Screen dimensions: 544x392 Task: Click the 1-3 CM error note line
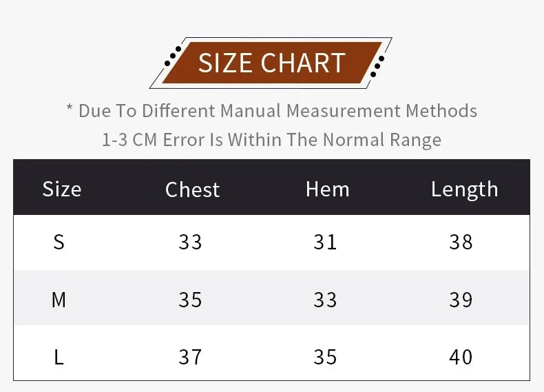[x=271, y=140]
